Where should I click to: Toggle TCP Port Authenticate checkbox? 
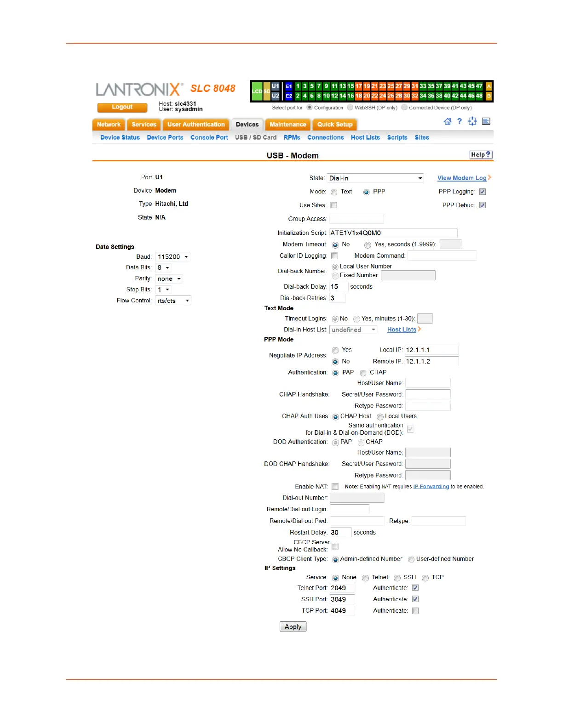(415, 611)
